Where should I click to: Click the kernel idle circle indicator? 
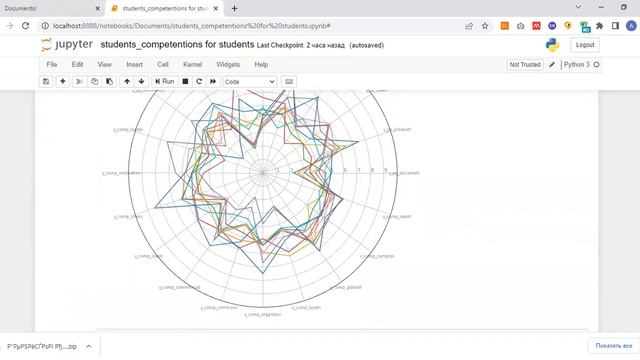pos(596,64)
